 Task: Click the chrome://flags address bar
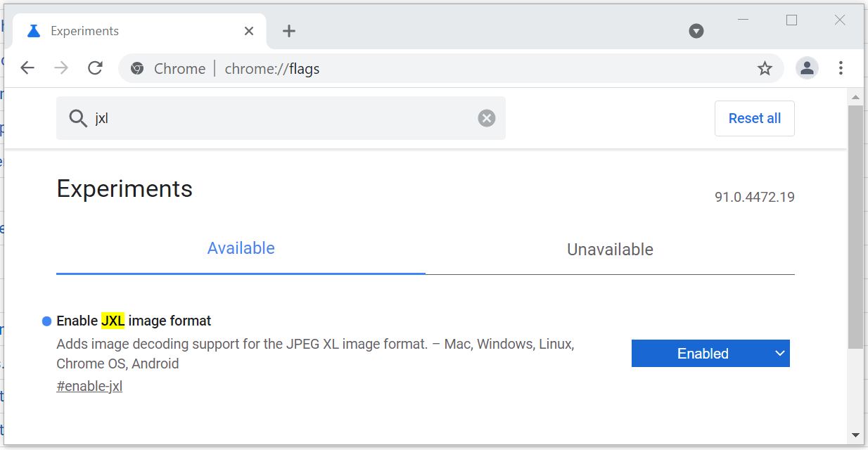[x=450, y=68]
